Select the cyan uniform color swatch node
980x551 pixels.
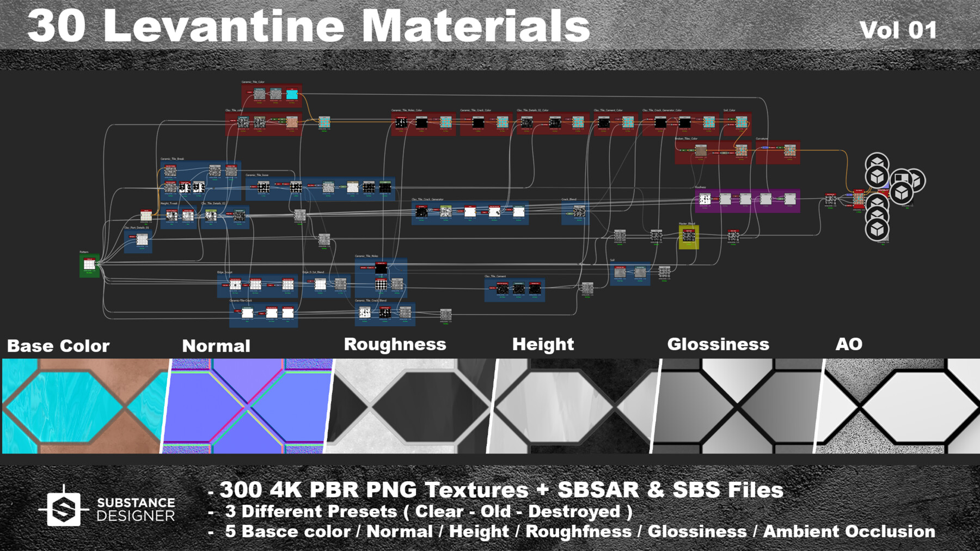292,94
